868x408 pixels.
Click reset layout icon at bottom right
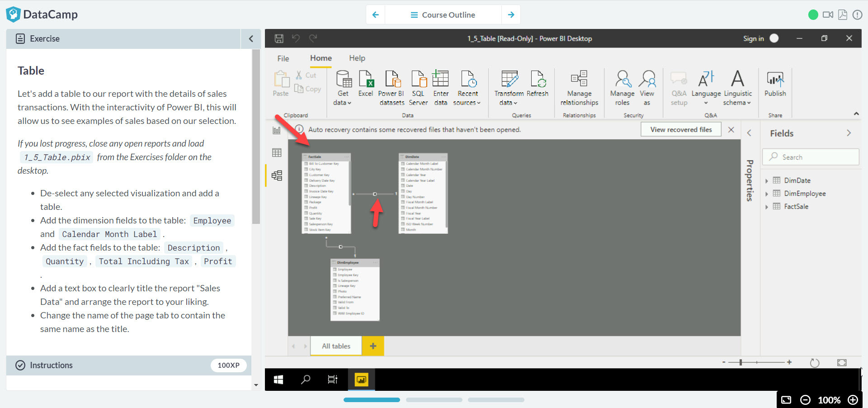[815, 363]
